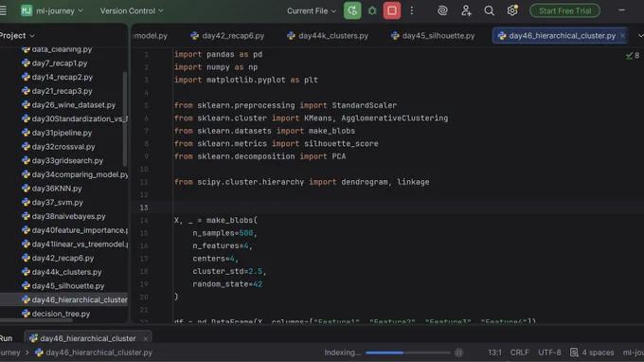Open day32crossval.py in the project tree

coord(63,147)
